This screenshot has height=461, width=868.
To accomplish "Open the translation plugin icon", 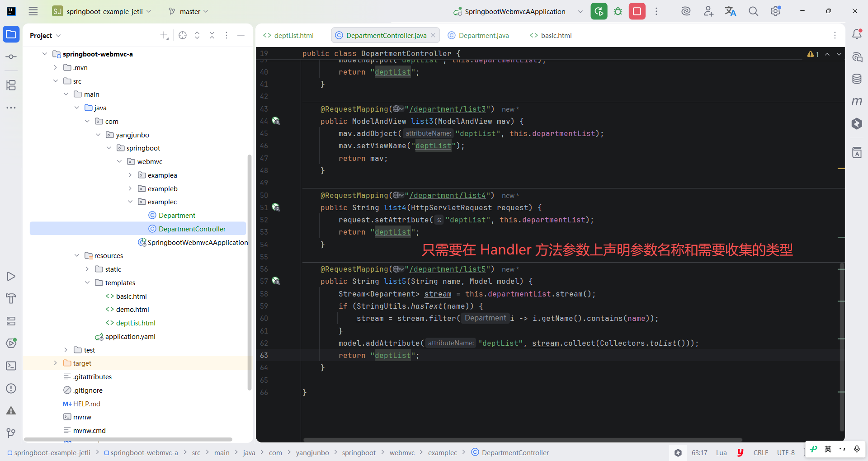I will tap(731, 11).
